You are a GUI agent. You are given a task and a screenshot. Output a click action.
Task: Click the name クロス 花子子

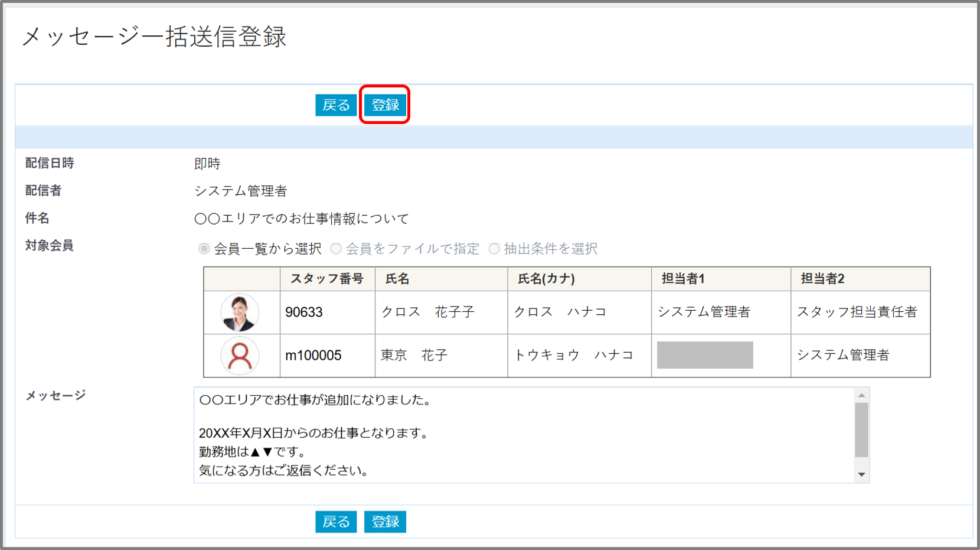tap(428, 312)
